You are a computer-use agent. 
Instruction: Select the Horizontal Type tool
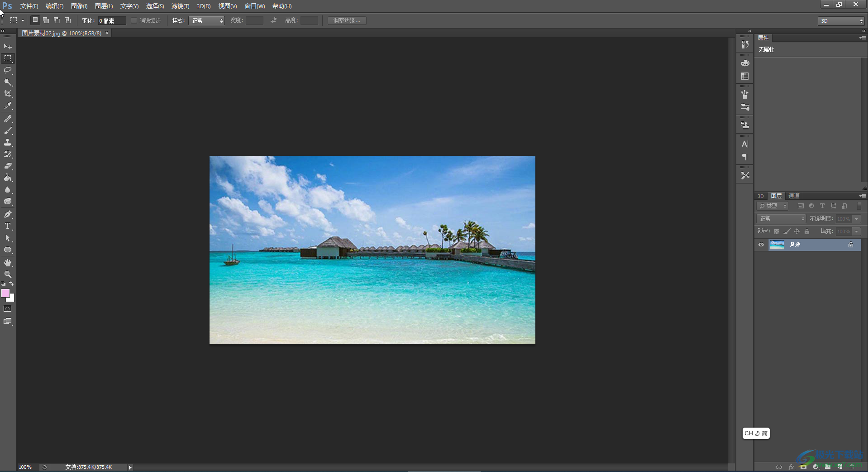coord(8,226)
